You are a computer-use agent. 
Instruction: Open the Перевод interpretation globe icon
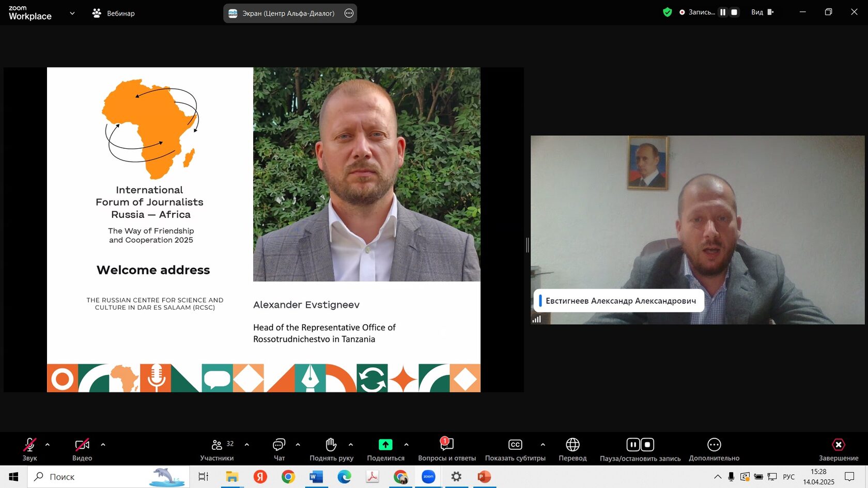point(572,445)
